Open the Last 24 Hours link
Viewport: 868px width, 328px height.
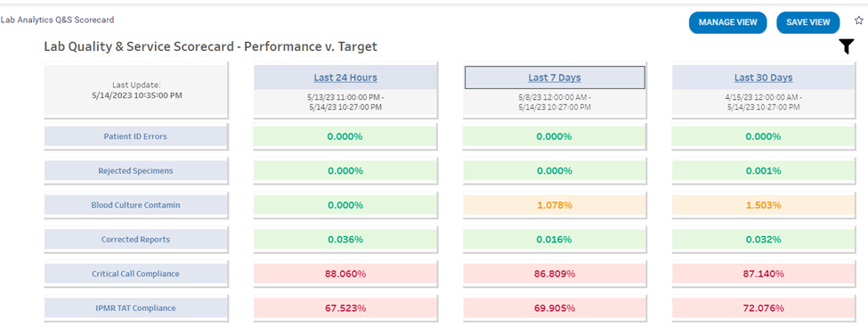click(345, 78)
